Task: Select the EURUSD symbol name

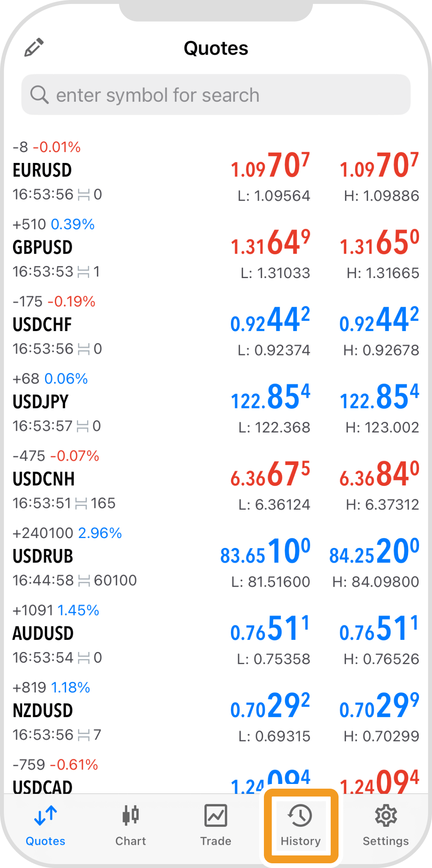Action: [x=42, y=170]
